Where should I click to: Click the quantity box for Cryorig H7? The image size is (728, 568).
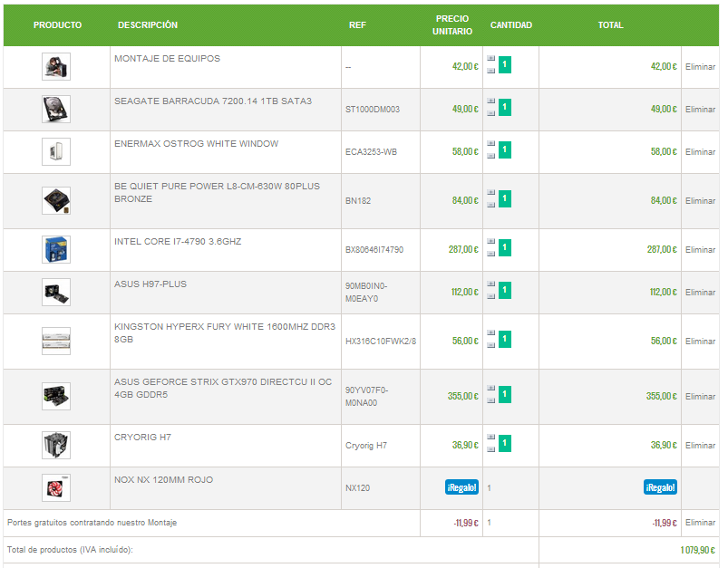(x=505, y=443)
